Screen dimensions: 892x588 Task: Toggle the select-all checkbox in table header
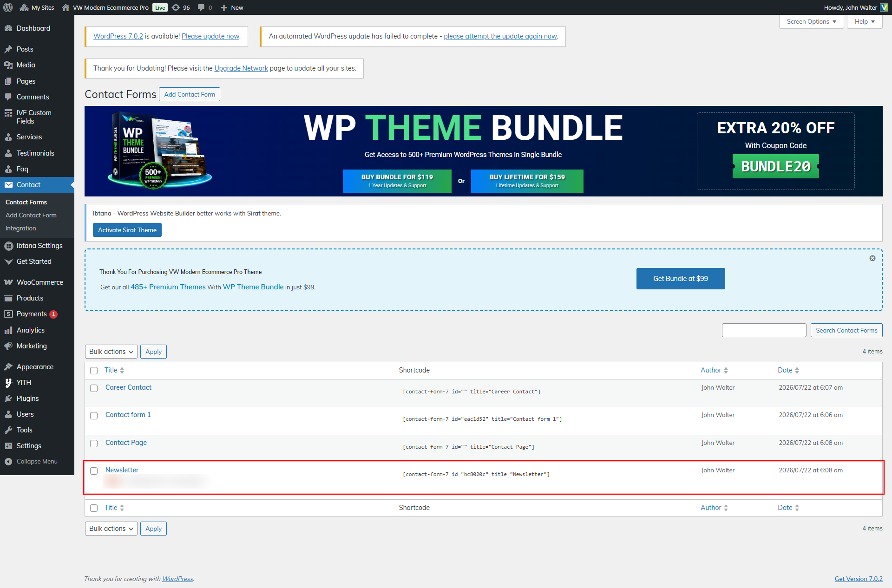(94, 371)
